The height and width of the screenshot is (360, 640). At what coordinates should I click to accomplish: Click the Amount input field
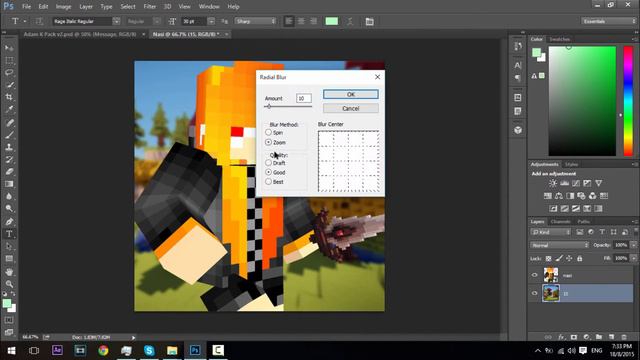point(304,98)
